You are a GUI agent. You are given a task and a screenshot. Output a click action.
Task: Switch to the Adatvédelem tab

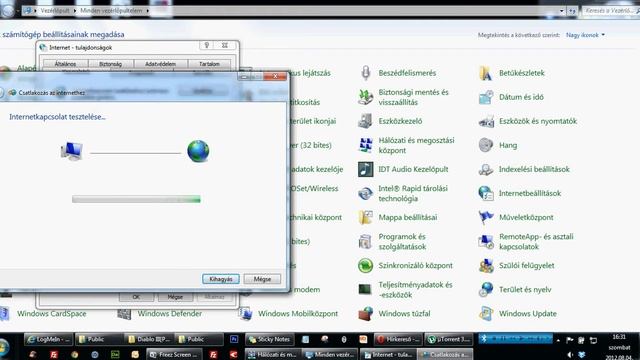tap(160, 64)
